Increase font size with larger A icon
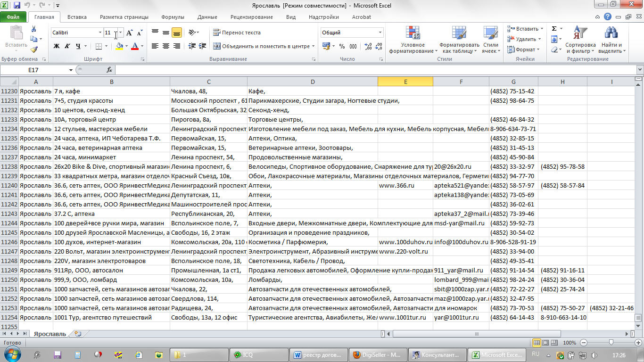The height and width of the screenshot is (362, 644). (129, 33)
